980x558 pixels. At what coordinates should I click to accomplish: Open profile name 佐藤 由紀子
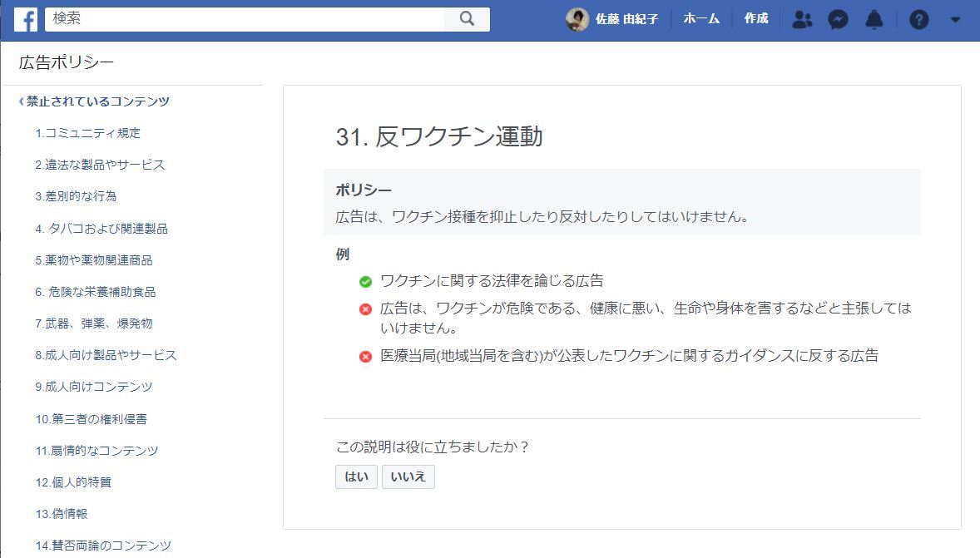tap(626, 19)
